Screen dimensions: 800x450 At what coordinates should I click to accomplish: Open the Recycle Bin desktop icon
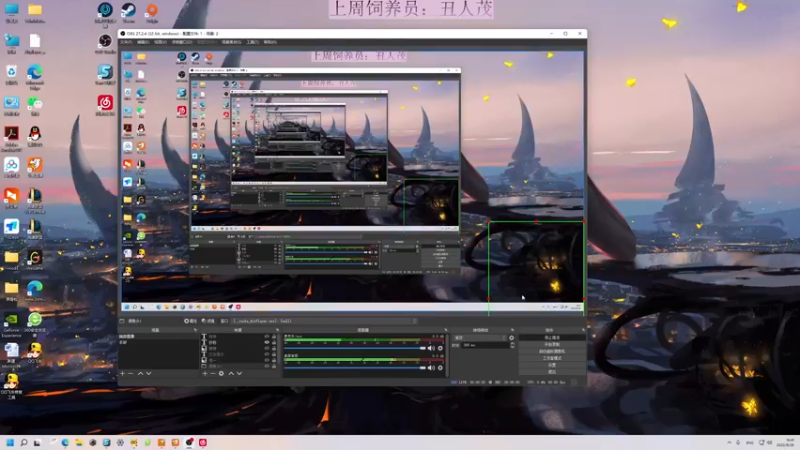click(x=11, y=74)
